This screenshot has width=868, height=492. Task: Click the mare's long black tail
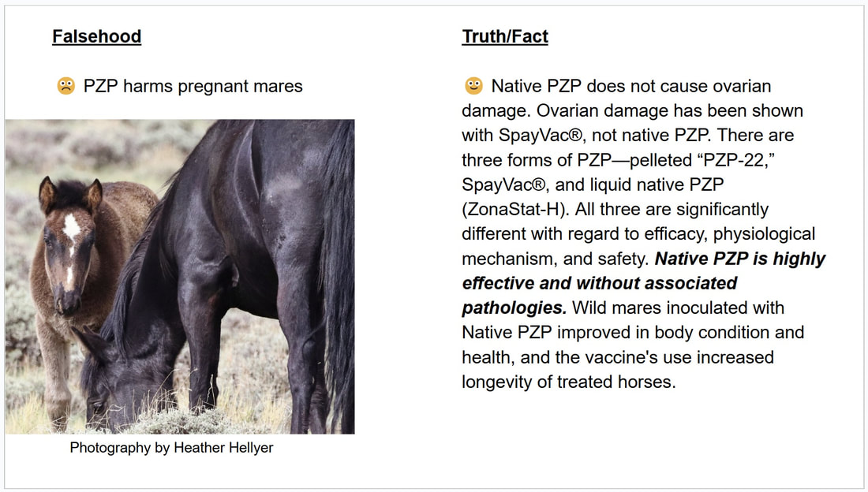(x=337, y=277)
